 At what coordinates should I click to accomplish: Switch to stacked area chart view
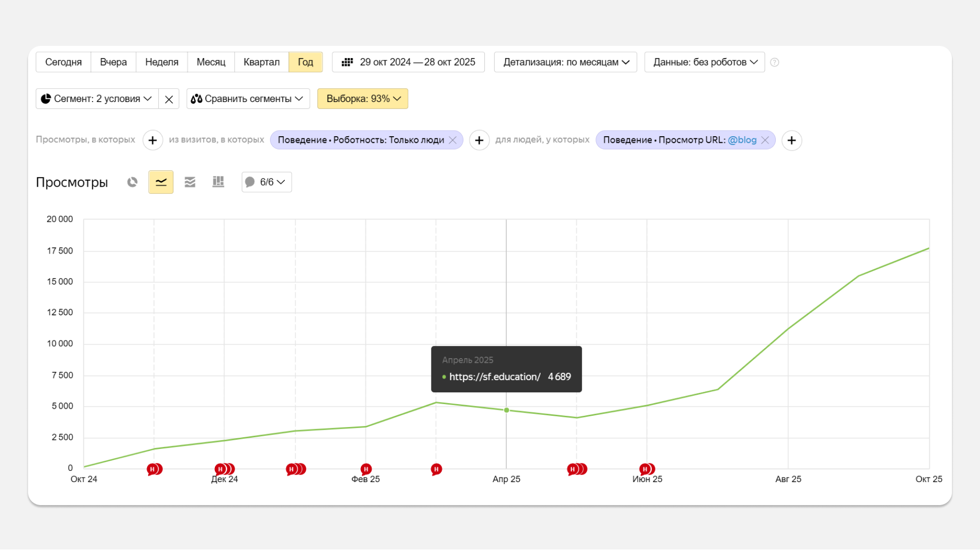[x=190, y=182]
